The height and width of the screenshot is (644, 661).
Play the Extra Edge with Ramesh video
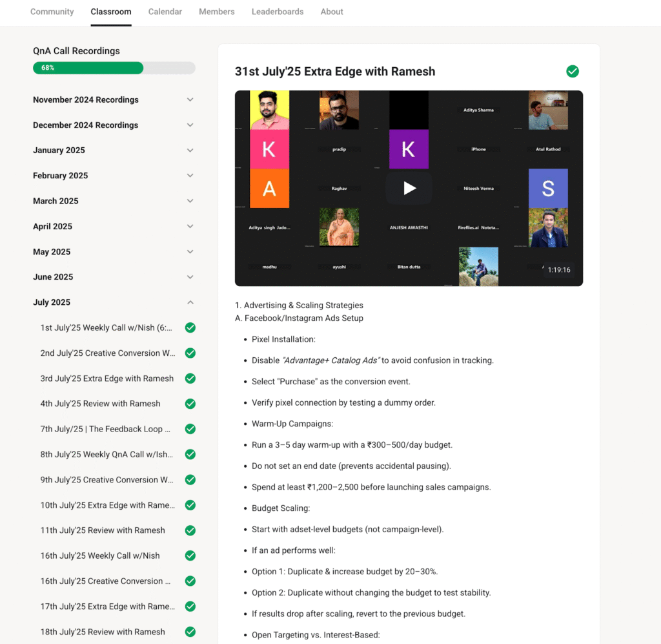pyautogui.click(x=409, y=188)
